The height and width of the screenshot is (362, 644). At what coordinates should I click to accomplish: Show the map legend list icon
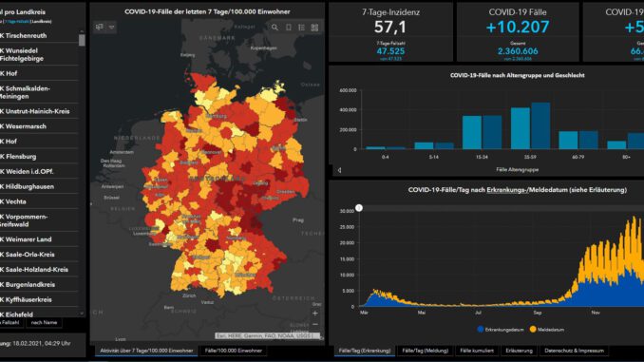tap(301, 28)
